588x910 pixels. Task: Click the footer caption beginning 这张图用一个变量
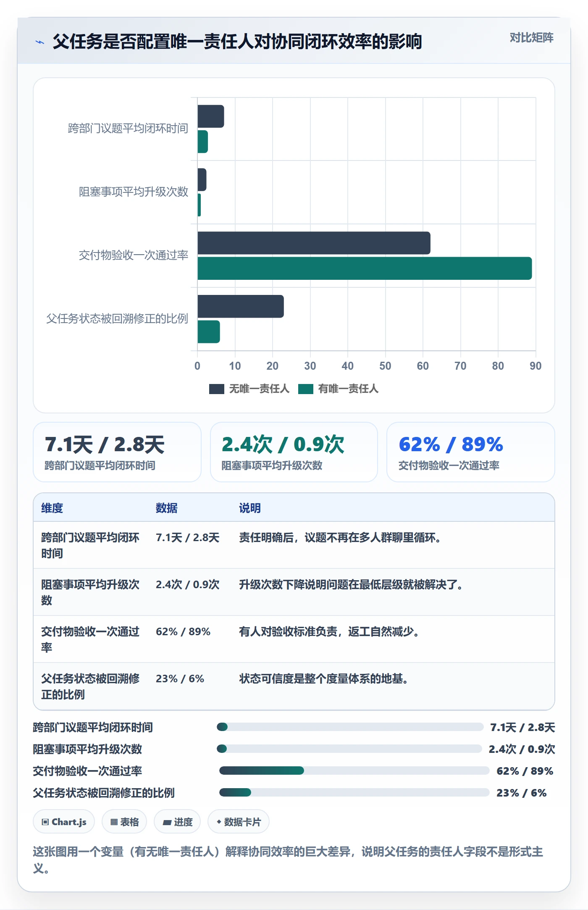[x=288, y=860]
